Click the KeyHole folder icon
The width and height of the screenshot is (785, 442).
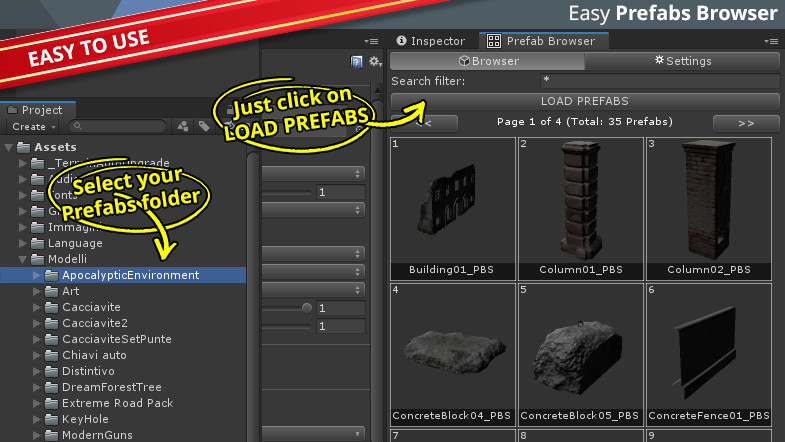click(52, 419)
